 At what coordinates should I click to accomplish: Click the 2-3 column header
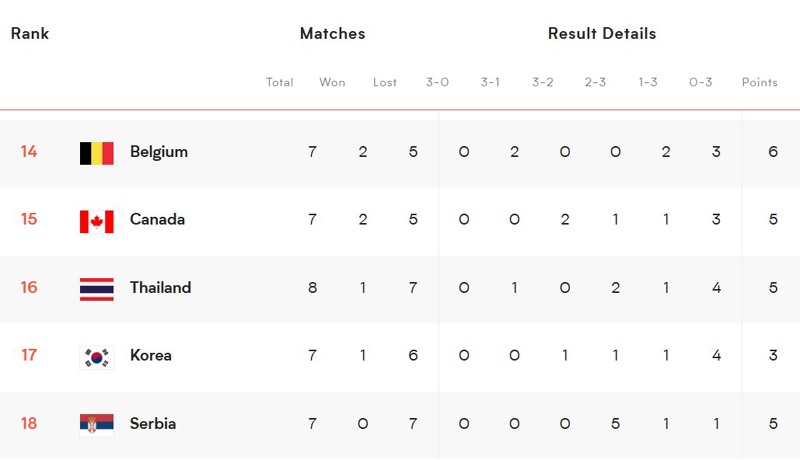pos(595,82)
